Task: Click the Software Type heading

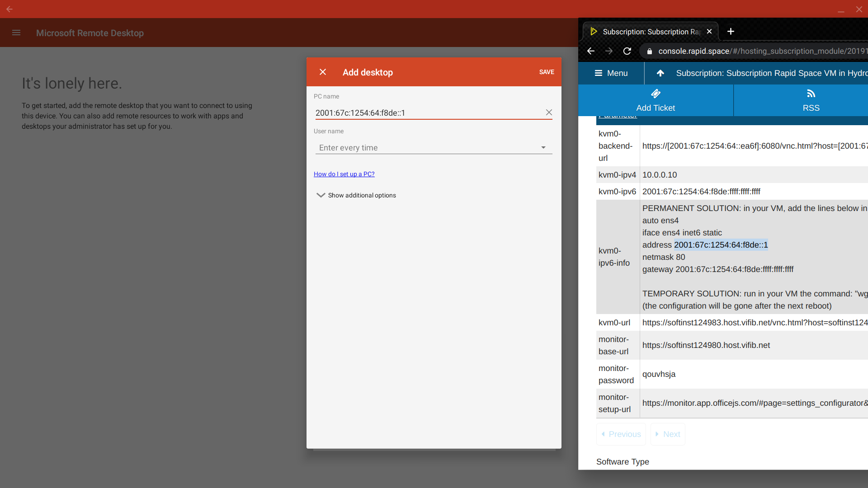Action: click(x=623, y=462)
